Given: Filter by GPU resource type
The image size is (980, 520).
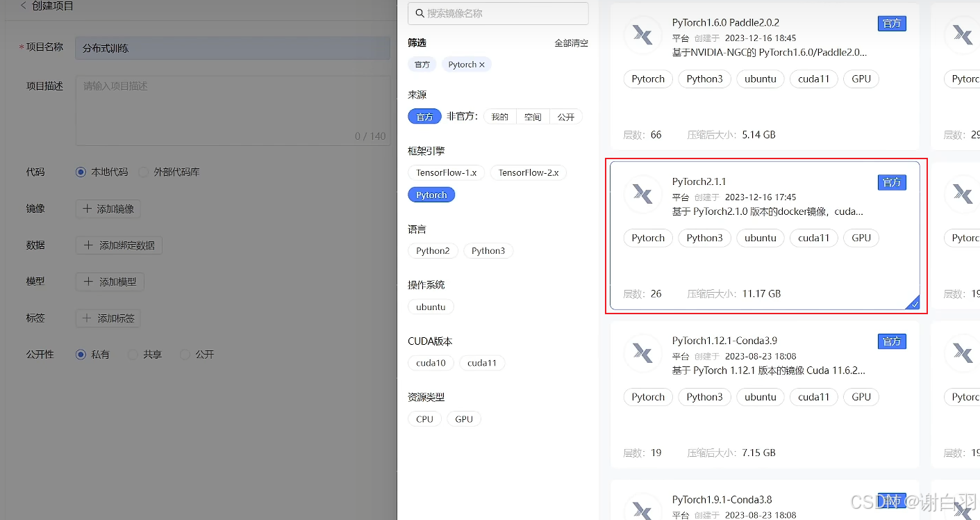Looking at the screenshot, I should coord(464,419).
